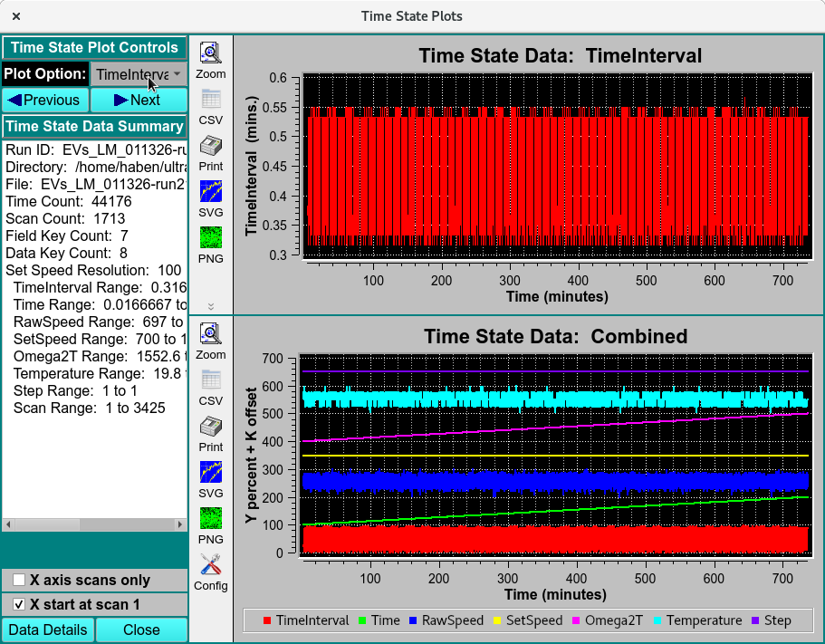Export the Combined plot as PNG
This screenshot has width=825, height=644.
click(x=210, y=522)
